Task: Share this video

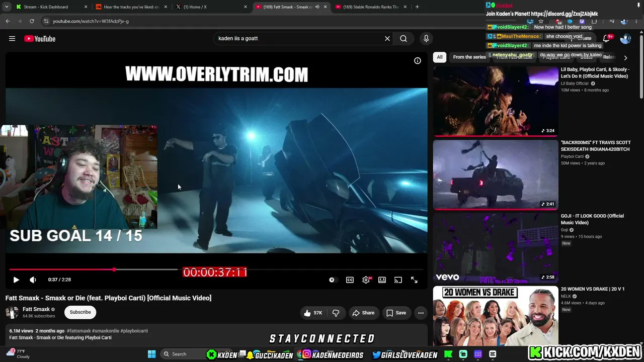Action: coord(363,313)
